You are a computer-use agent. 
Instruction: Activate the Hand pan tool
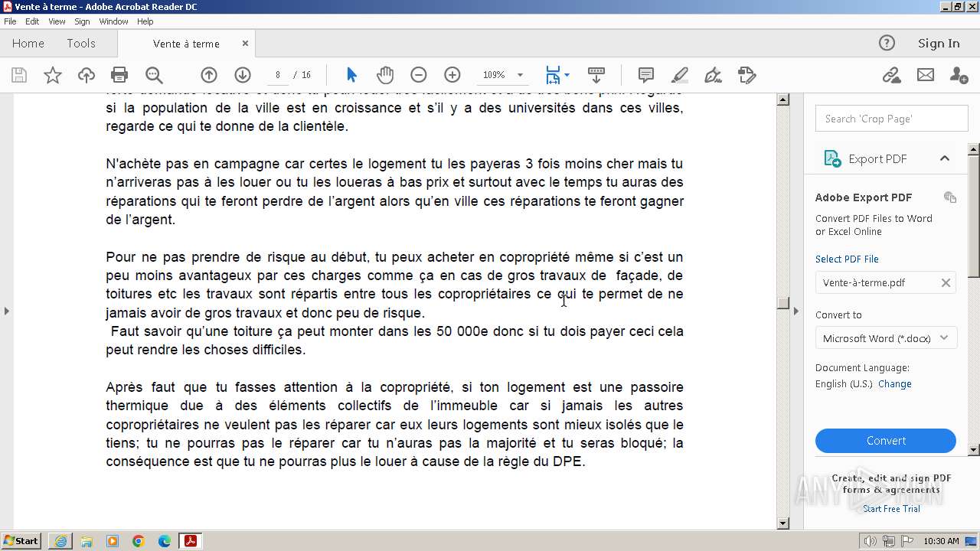(385, 75)
